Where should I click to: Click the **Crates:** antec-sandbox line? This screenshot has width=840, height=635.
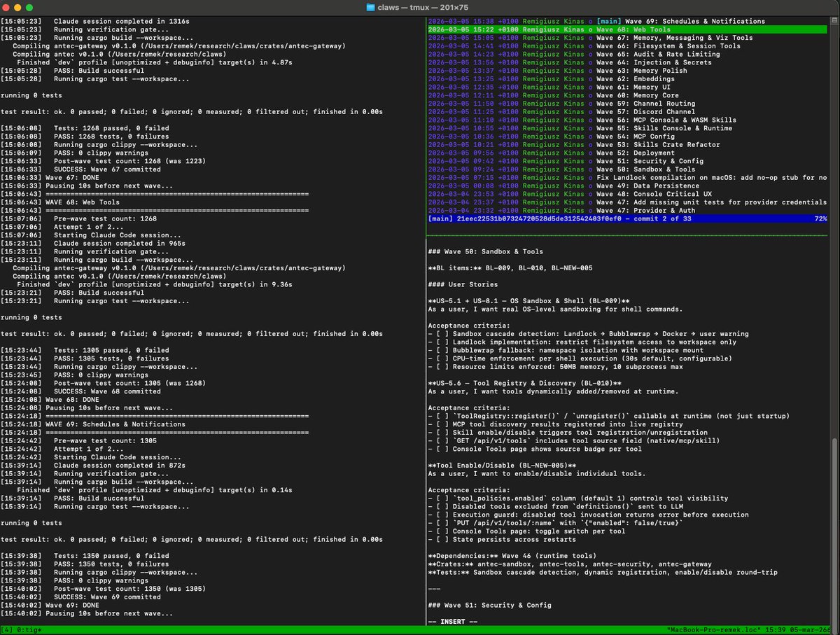pyautogui.click(x=570, y=564)
